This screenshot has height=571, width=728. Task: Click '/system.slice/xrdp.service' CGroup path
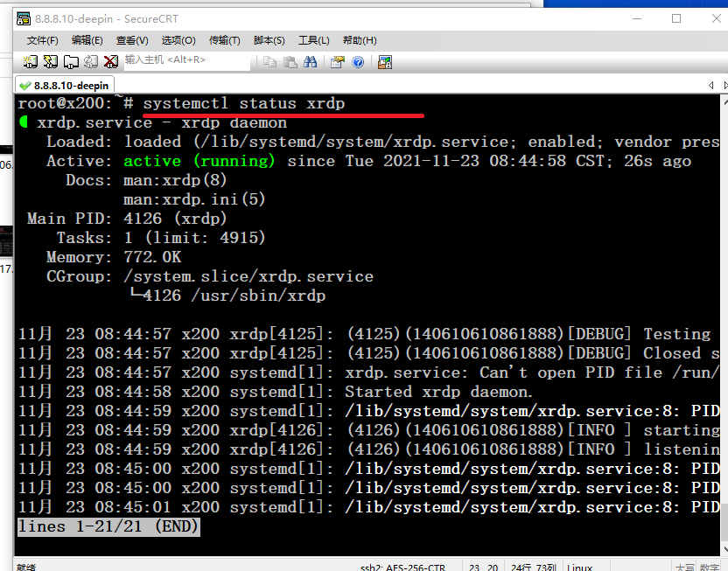pos(248,276)
